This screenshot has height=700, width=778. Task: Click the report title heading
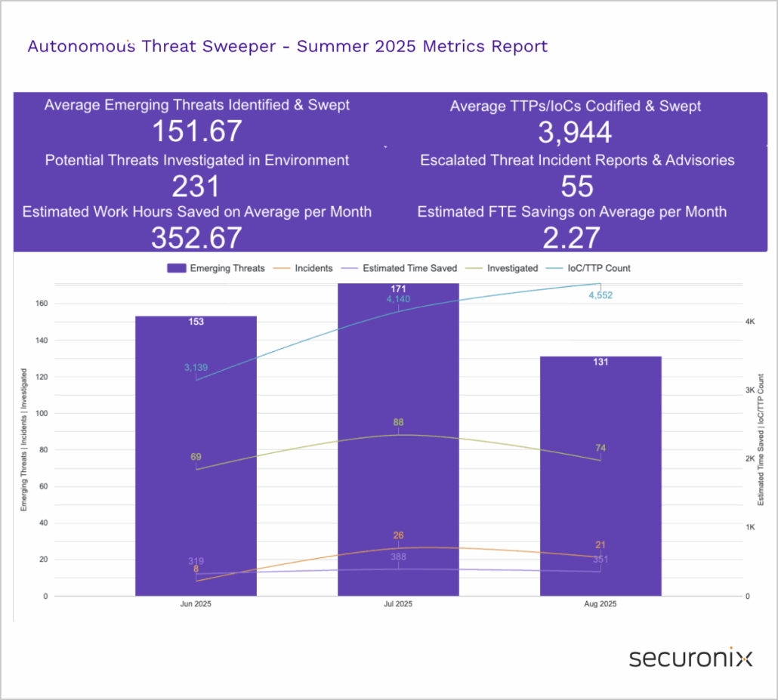[x=287, y=46]
